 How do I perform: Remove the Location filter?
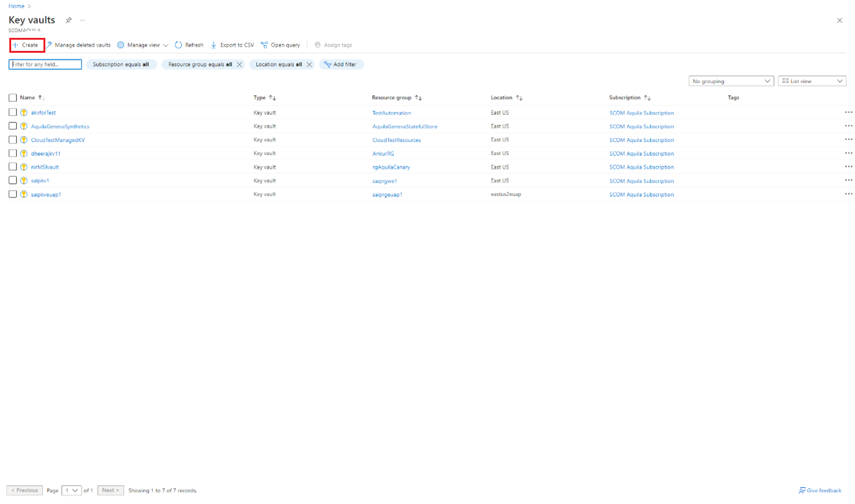309,65
